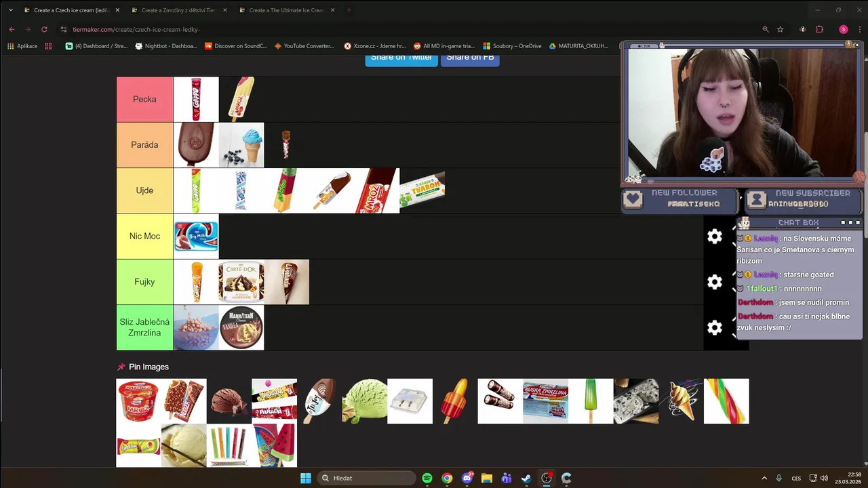Image resolution: width=868 pixels, height=488 pixels.
Task: Close The Ultimate Ice Cream tab
Action: coord(332,10)
